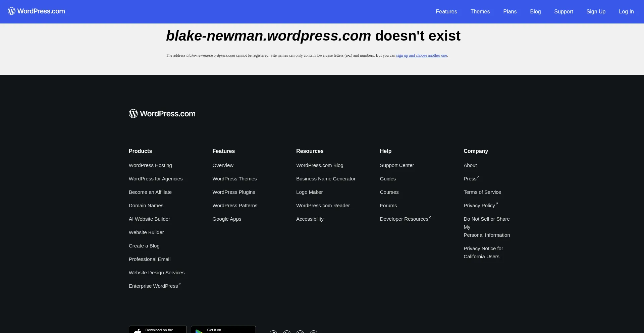Click the plain Website Builder link

coord(146,232)
